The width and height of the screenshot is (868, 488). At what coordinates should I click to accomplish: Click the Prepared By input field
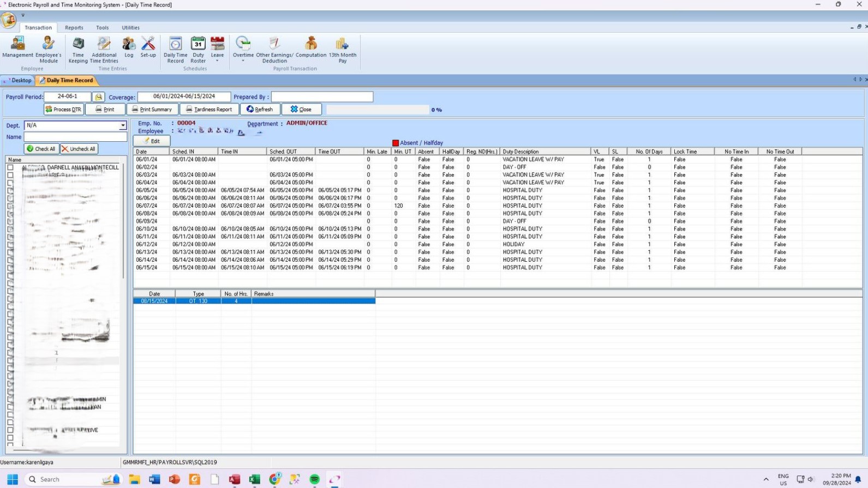click(x=322, y=97)
